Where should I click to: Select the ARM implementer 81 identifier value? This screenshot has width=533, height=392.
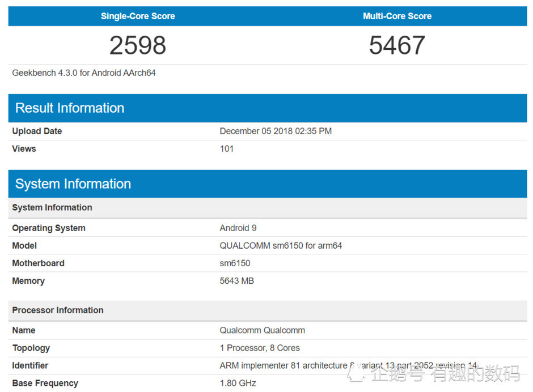click(348, 365)
